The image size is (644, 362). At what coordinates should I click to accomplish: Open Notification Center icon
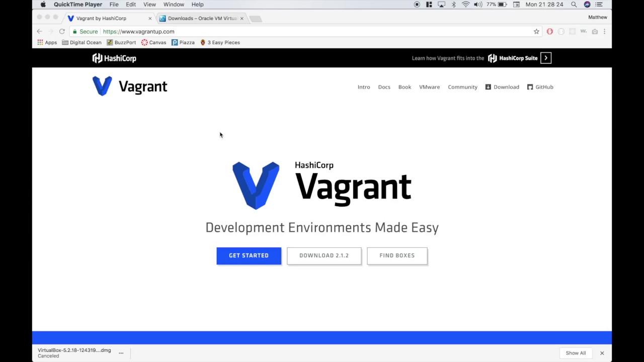599,5
